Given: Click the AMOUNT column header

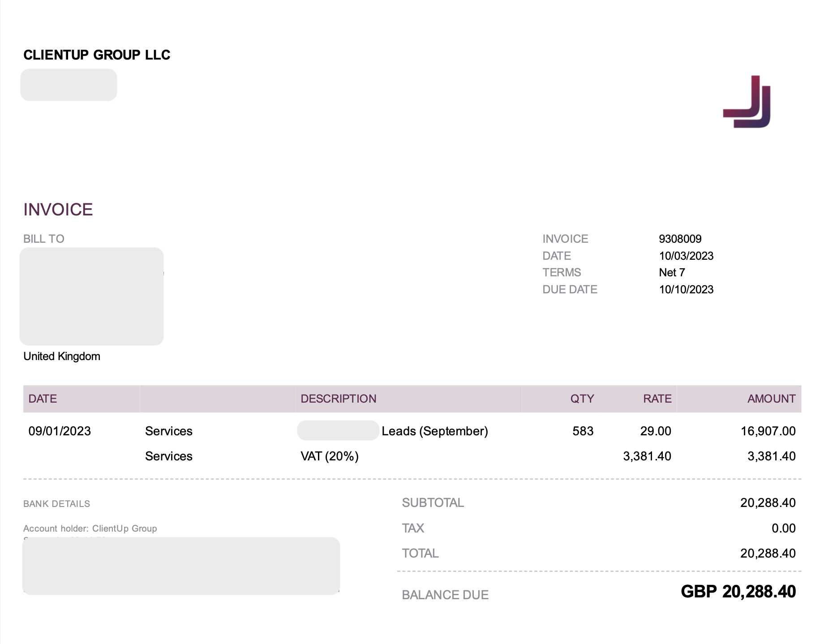Looking at the screenshot, I should (771, 399).
